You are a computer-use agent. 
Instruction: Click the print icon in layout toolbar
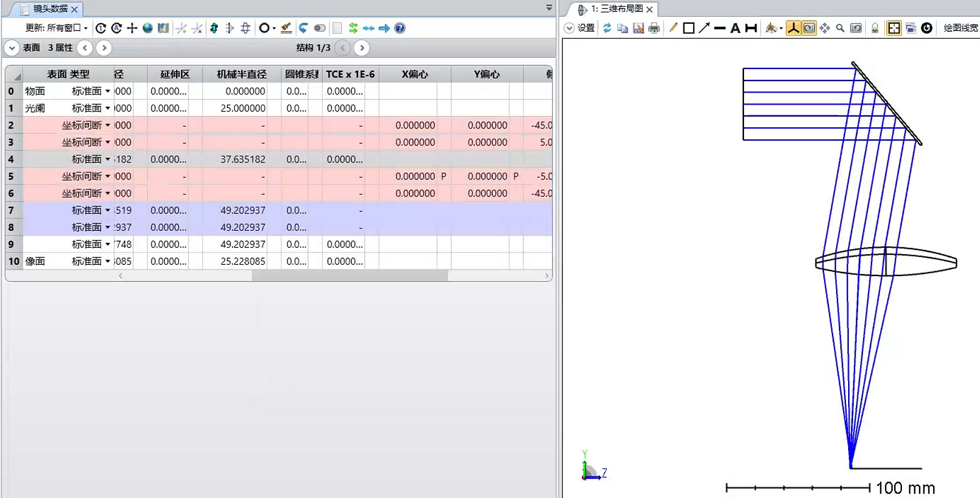(x=654, y=28)
